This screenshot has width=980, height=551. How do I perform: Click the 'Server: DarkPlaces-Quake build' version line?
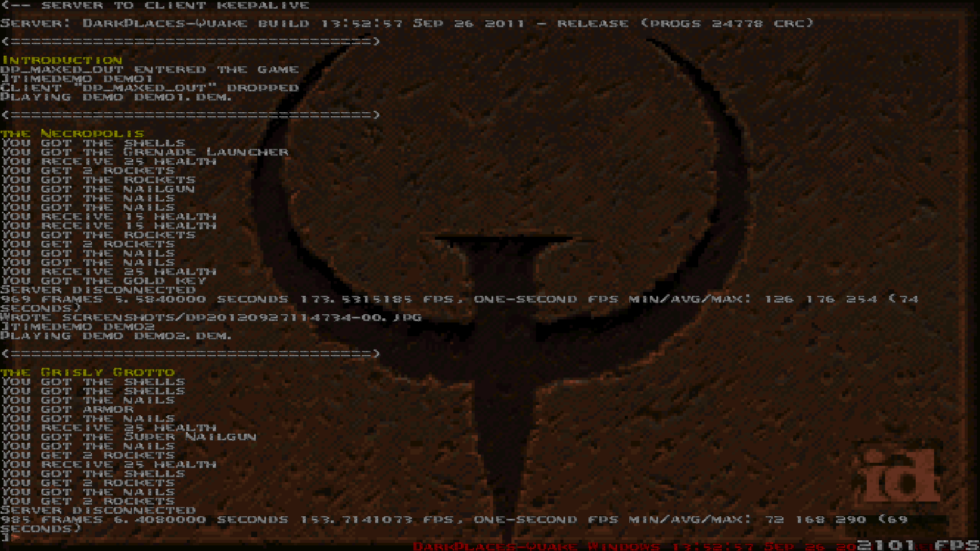(x=407, y=23)
